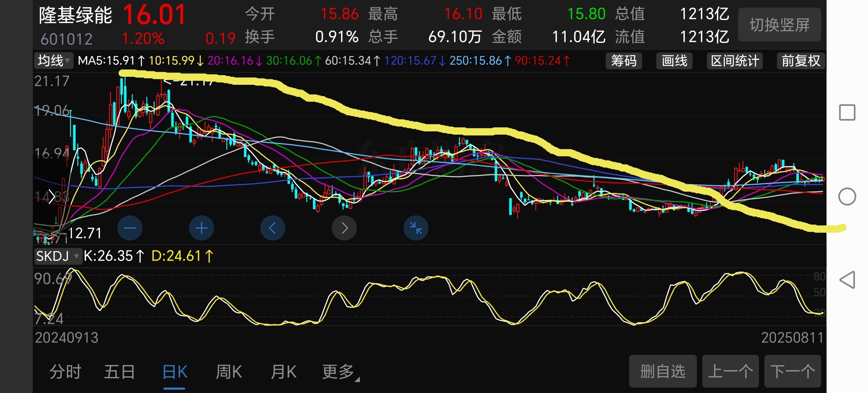Click start date 20240913
The width and height of the screenshot is (868, 393).
tap(67, 338)
